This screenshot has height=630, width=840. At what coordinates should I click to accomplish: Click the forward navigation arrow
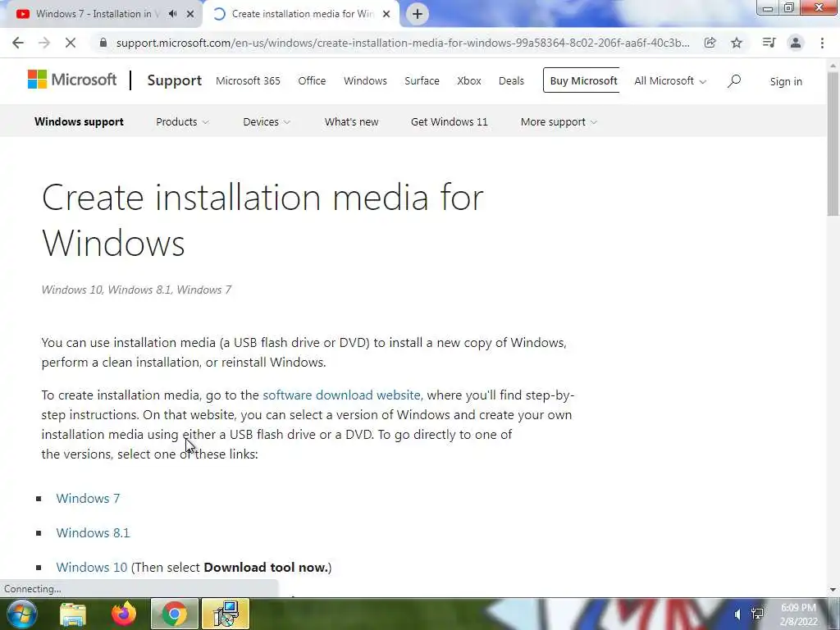44,43
